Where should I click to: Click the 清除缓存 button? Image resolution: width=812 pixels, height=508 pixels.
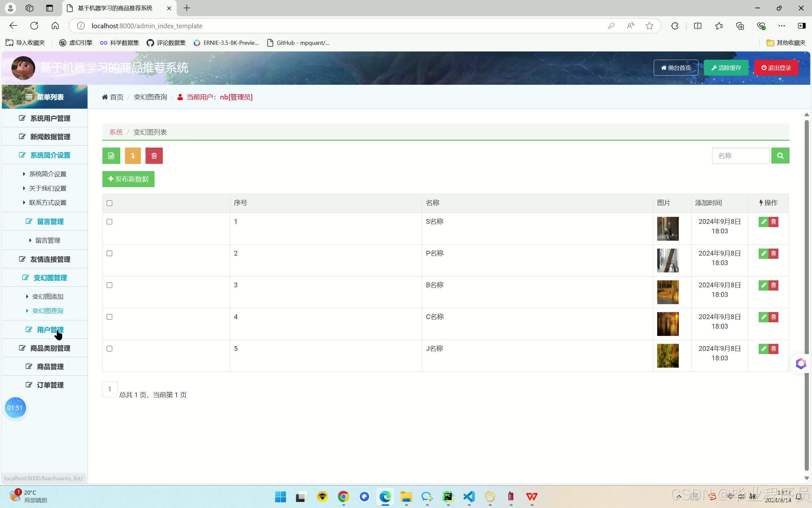point(726,68)
